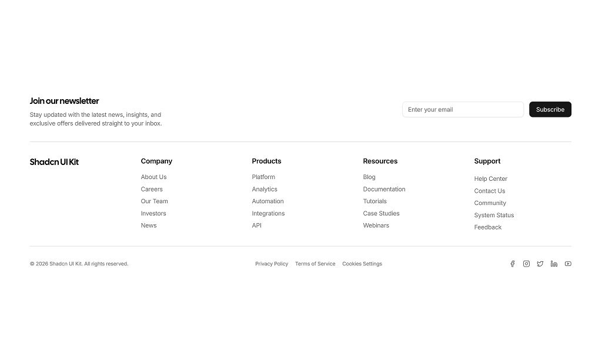Viewport: 602px width, 364px height.
Task: Open the Twitter social icon
Action: [540, 264]
